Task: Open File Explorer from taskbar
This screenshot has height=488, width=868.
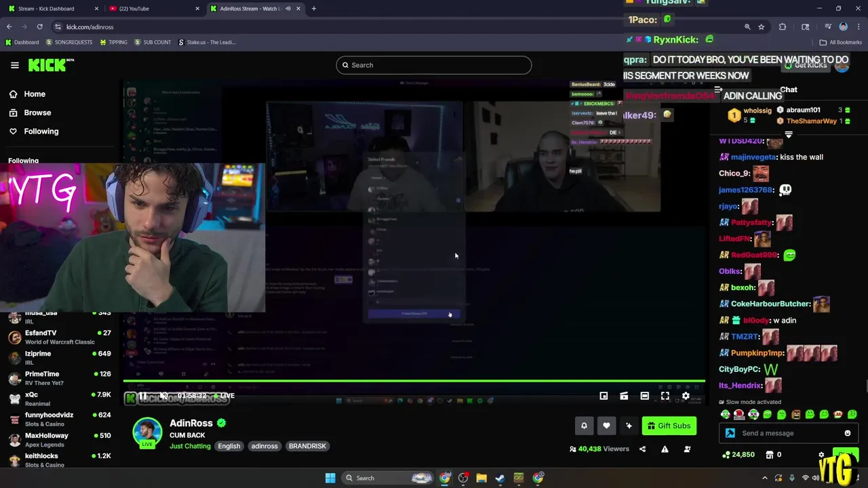Action: [x=481, y=478]
